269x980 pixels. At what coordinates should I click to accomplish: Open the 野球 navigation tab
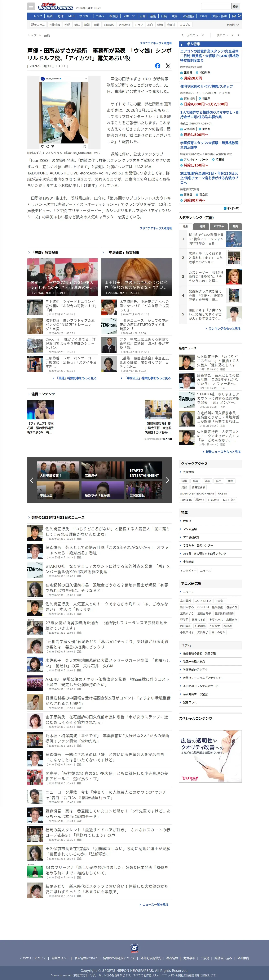pos(61,16)
